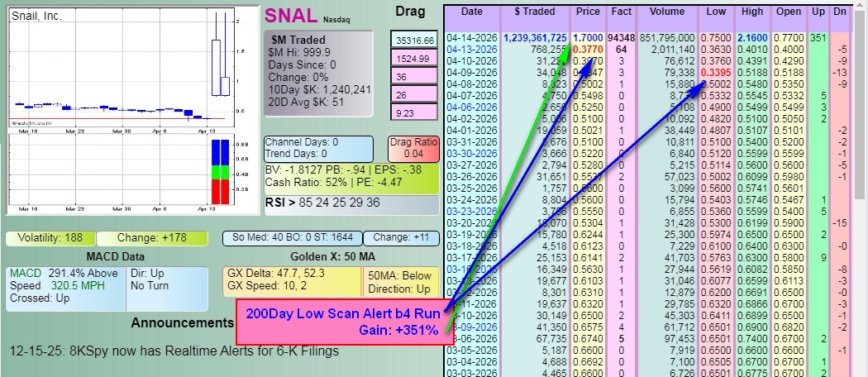
Task: Open the 04-06-2026 date link
Action: click(472, 107)
